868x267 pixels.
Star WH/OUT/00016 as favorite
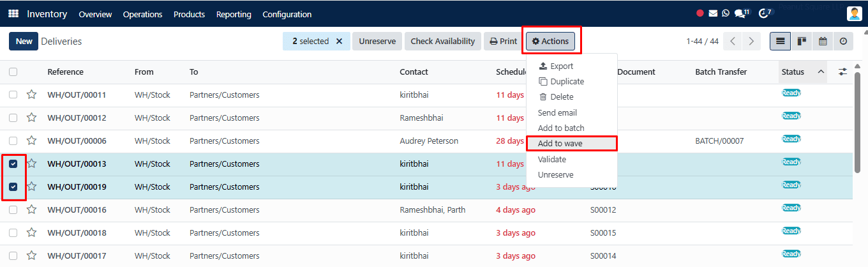[x=31, y=210]
